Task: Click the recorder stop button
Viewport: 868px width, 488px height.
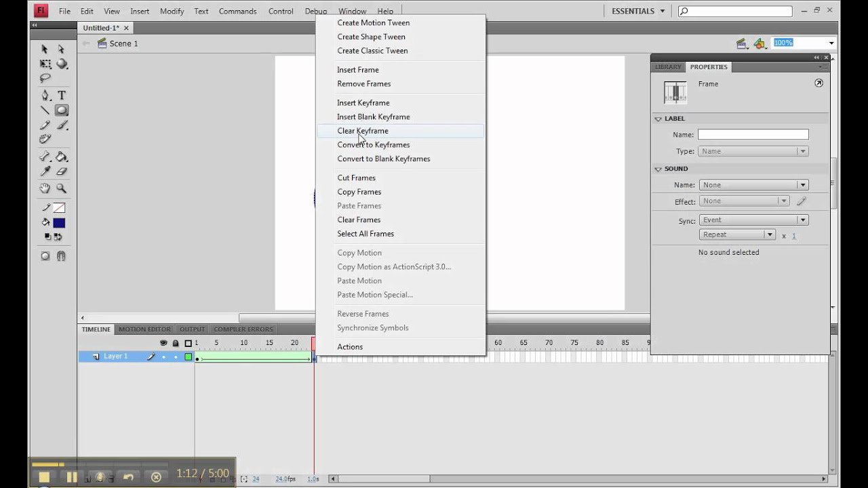Action: click(x=44, y=477)
